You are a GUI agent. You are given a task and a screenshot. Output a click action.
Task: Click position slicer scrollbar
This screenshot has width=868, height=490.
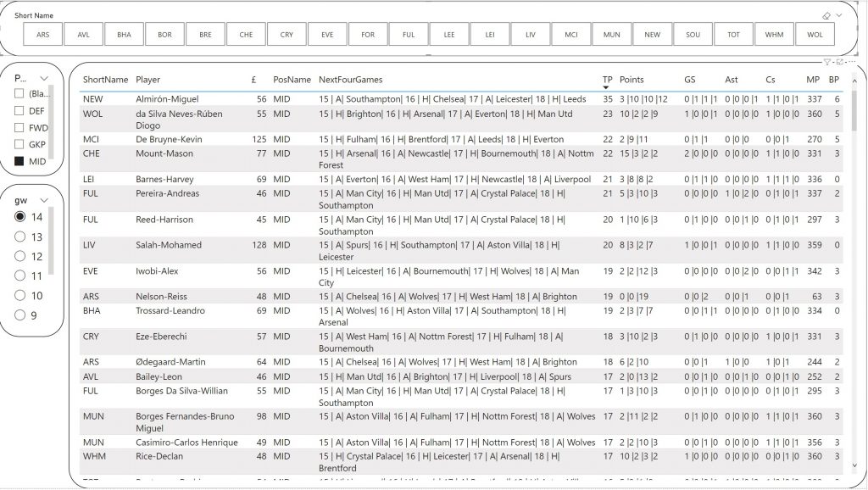click(x=51, y=122)
